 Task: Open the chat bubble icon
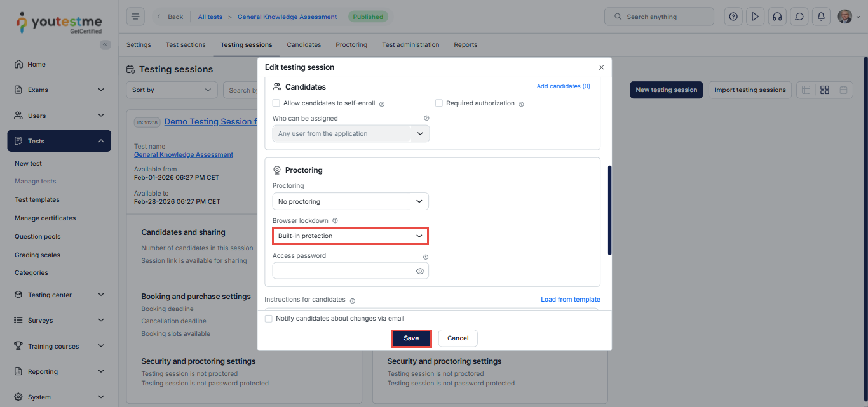click(799, 17)
